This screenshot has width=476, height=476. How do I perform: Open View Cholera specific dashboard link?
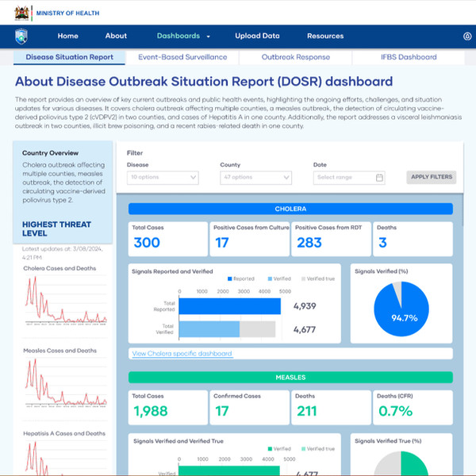[x=182, y=353]
